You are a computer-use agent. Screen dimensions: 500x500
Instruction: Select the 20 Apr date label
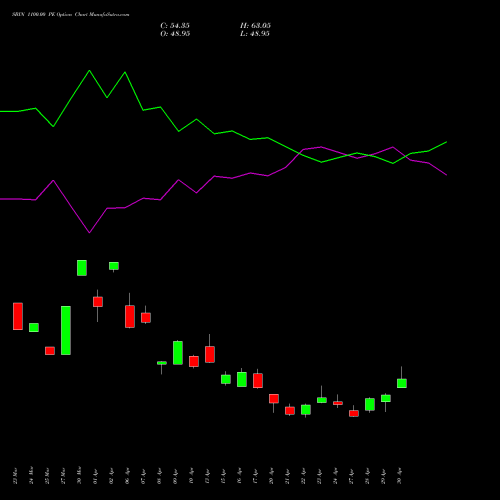click(271, 476)
